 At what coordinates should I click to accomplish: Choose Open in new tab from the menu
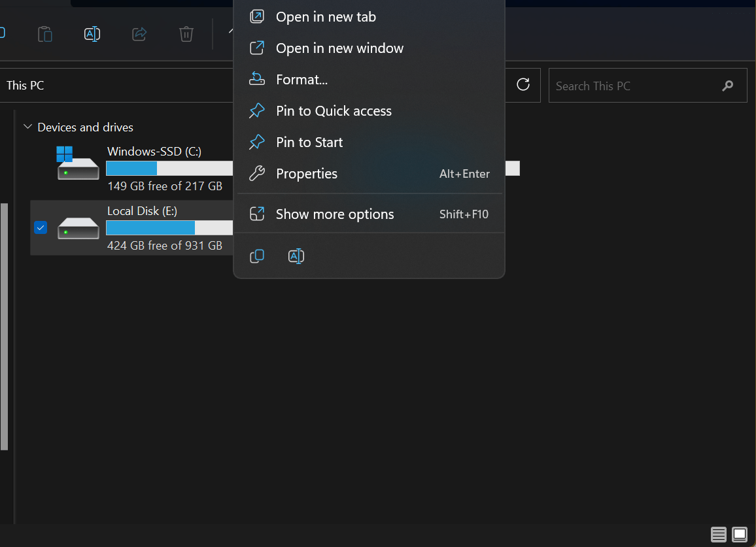pyautogui.click(x=326, y=17)
